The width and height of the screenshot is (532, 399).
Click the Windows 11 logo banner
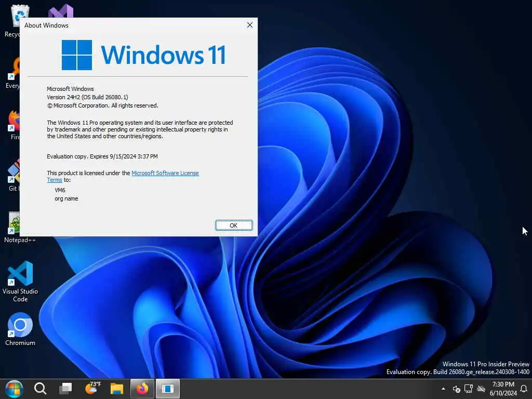tap(143, 55)
